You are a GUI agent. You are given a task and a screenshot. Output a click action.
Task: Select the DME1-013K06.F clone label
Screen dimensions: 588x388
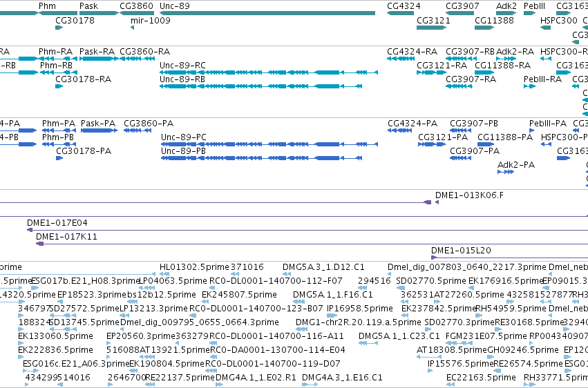click(x=469, y=195)
